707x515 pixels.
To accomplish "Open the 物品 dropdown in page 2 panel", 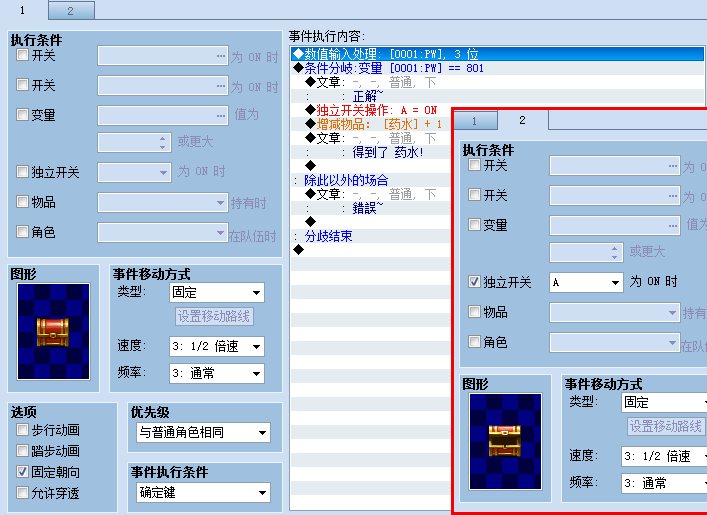I will [x=615, y=313].
